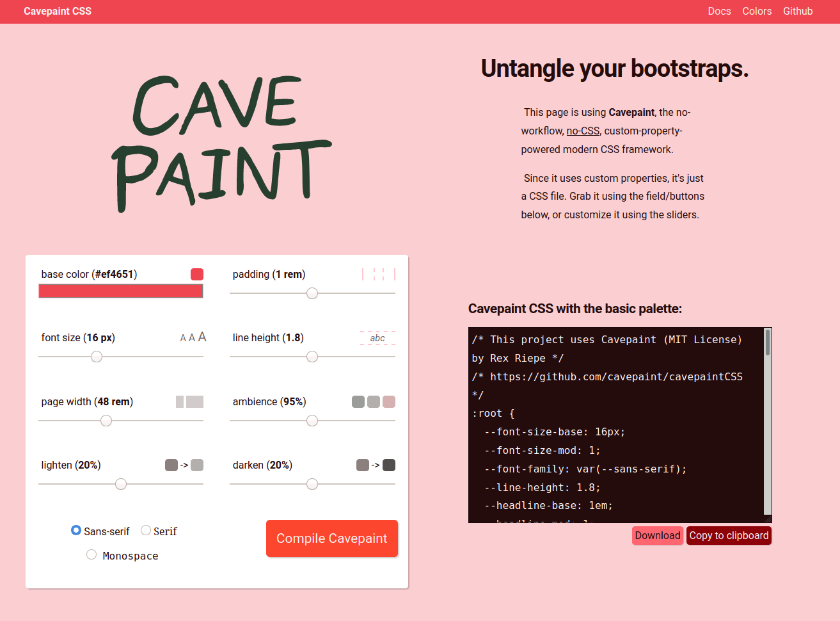Click the 'darken (20%)' label
840x621 pixels.
click(262, 465)
